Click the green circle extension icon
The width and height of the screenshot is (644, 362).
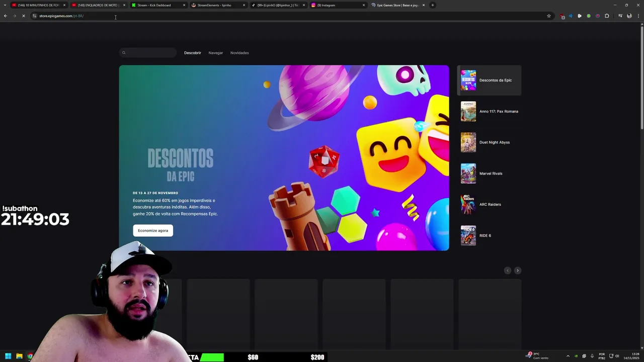pos(589,16)
